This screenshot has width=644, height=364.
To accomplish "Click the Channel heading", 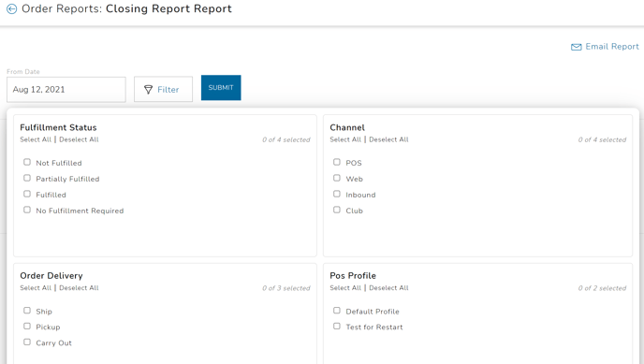I will 347,127.
